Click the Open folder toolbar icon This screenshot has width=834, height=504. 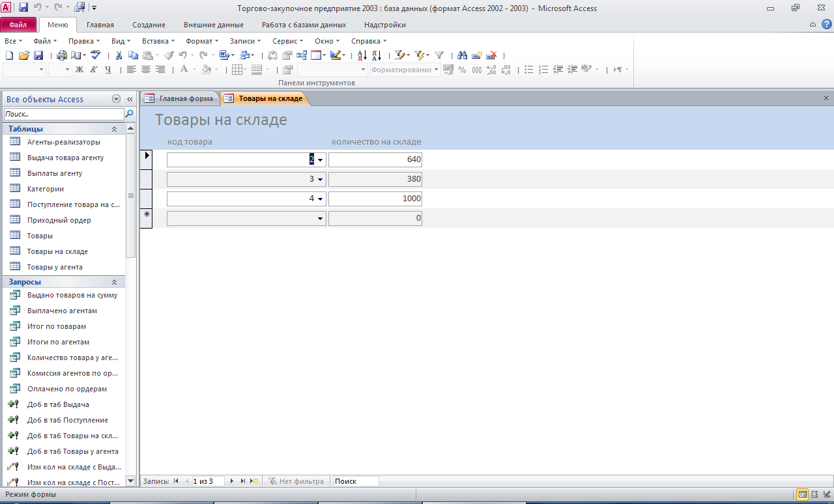pyautogui.click(x=23, y=55)
